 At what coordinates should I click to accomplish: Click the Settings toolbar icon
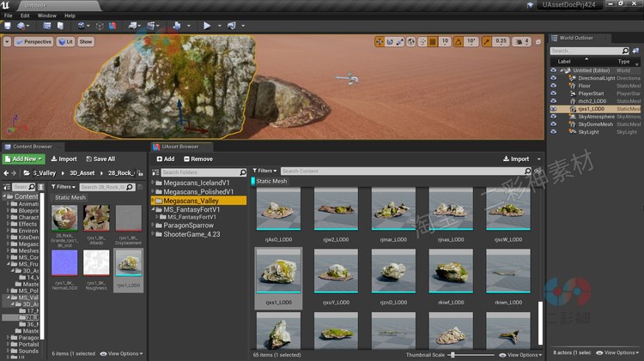(x=82, y=26)
